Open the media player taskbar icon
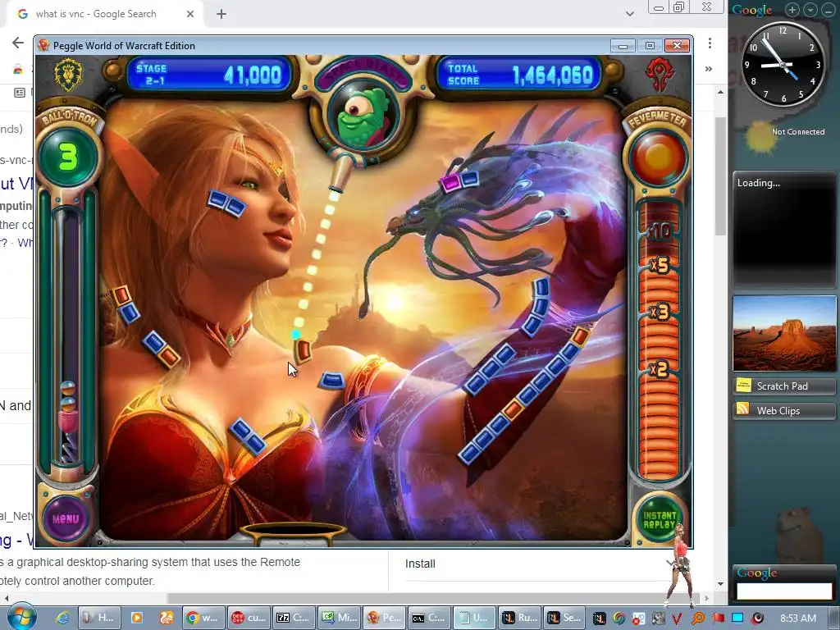840x630 pixels. tap(137, 618)
